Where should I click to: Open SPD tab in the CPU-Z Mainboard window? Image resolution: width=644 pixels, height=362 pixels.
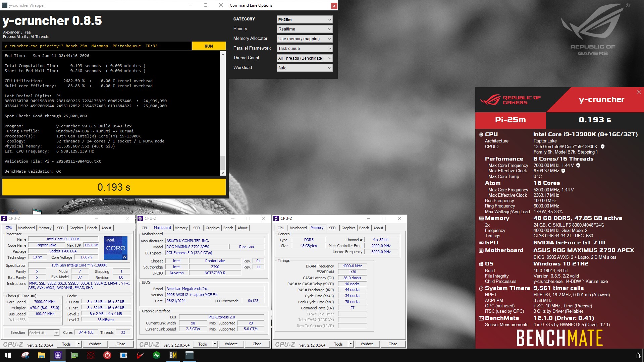coord(197,228)
